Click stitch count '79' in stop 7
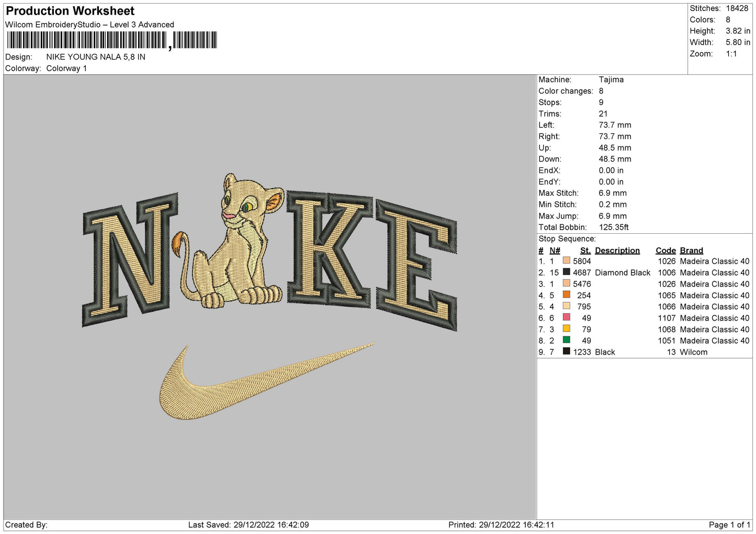The height and width of the screenshot is (534, 756). [586, 330]
